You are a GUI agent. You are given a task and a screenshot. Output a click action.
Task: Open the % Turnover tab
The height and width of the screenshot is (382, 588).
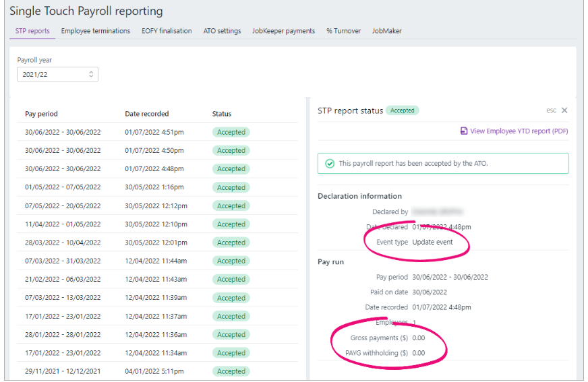coord(343,31)
